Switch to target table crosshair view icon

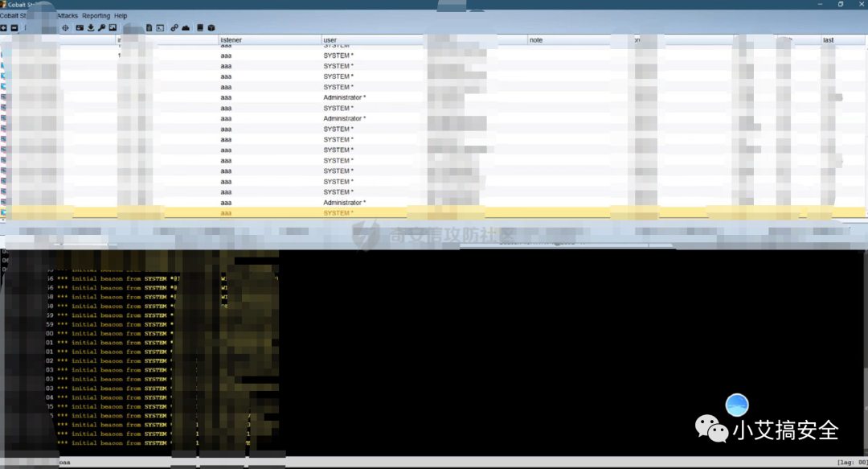point(65,27)
